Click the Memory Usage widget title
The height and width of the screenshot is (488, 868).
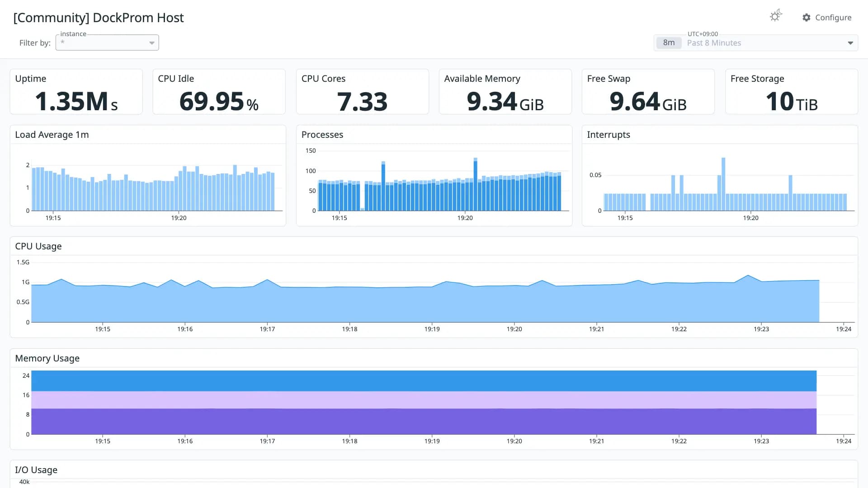[x=47, y=358]
